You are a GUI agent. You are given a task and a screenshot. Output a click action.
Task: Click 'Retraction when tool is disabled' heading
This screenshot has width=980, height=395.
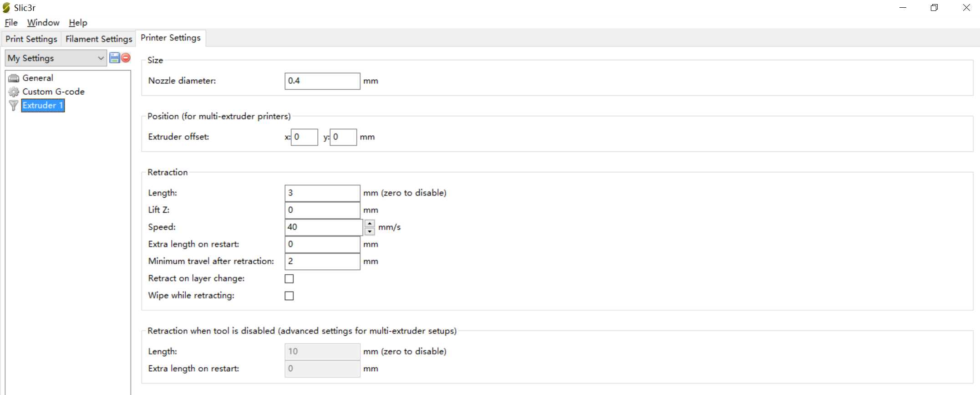coord(302,331)
